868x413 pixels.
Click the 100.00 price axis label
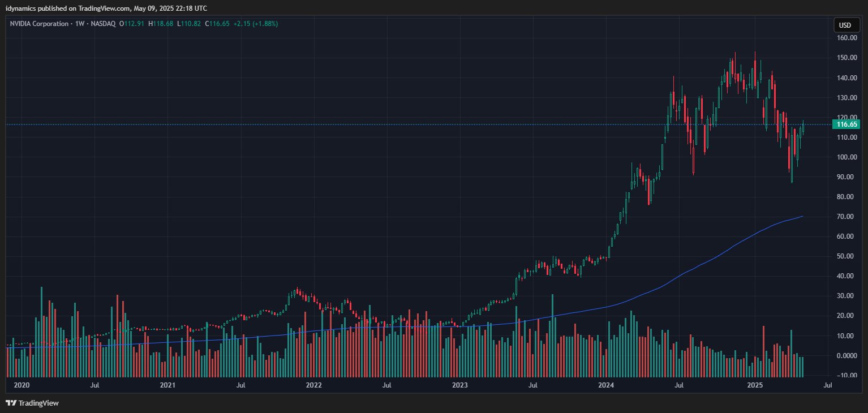tap(846, 157)
